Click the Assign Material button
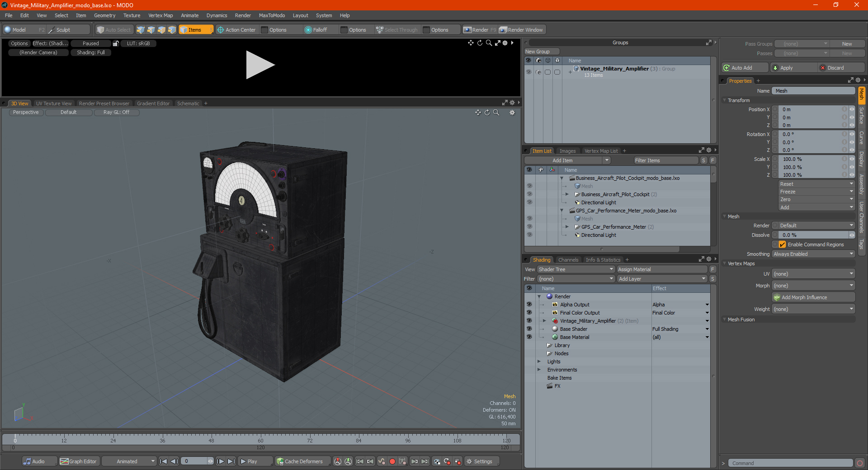The image size is (868, 470). tap(662, 269)
